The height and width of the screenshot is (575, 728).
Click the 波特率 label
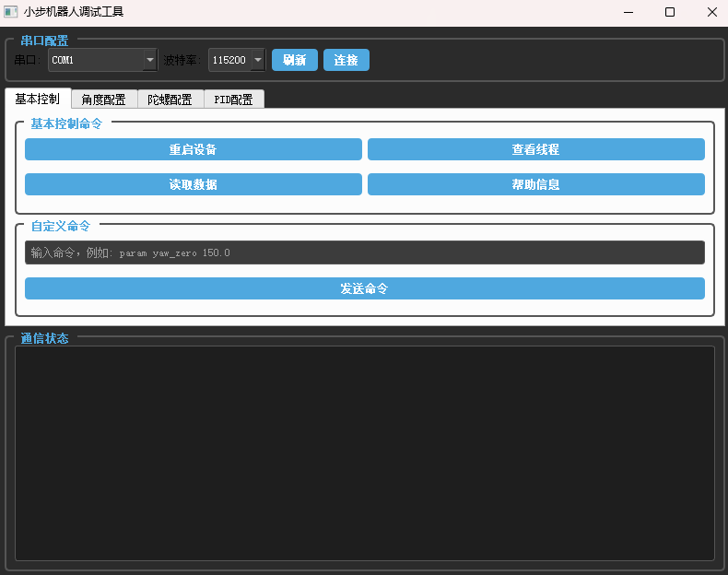pyautogui.click(x=182, y=60)
